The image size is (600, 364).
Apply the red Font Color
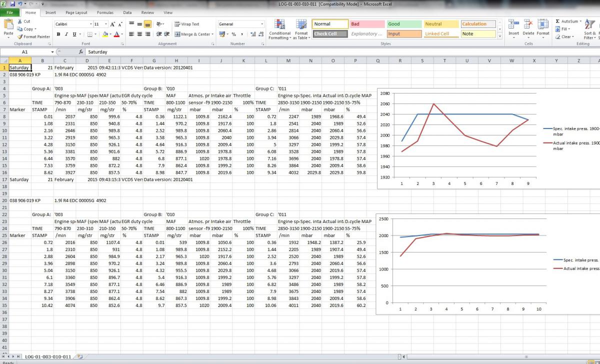point(116,34)
